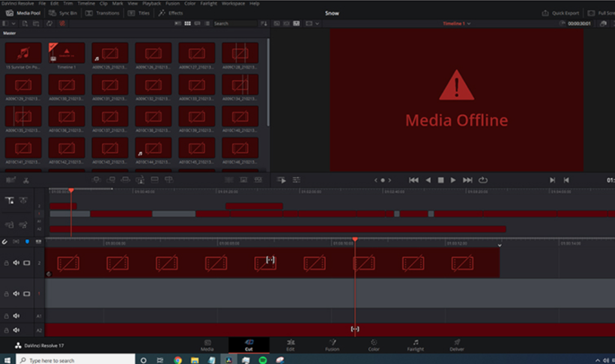
Task: Select the Timeline 1 thumbnail in media pool
Action: [x=67, y=53]
